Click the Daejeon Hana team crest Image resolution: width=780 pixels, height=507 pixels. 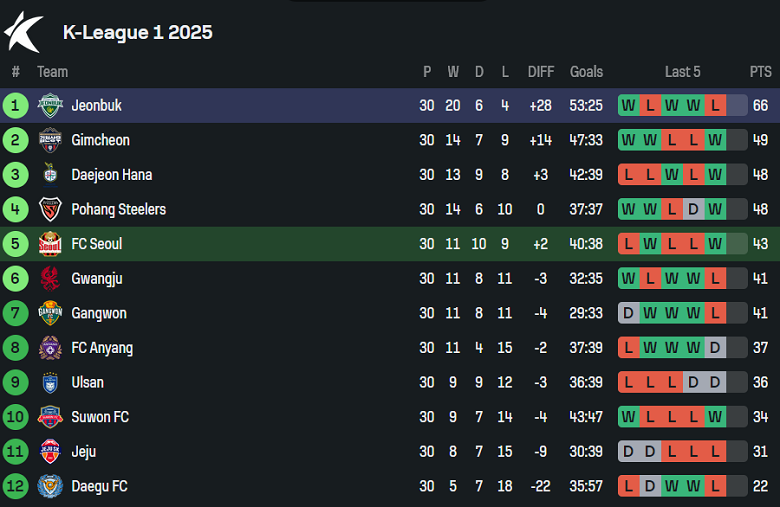coord(50,175)
